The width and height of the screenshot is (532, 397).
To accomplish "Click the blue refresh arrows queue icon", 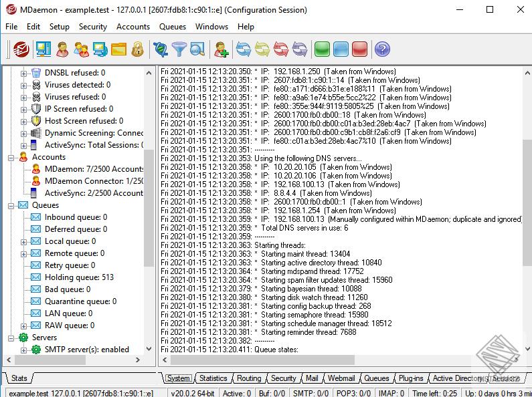I will click(x=244, y=49).
